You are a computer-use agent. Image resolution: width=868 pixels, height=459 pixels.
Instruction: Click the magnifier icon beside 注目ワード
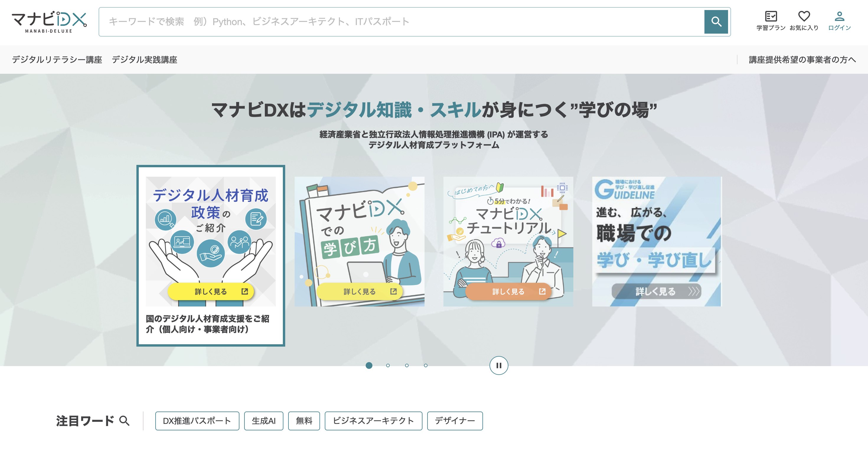pos(125,420)
